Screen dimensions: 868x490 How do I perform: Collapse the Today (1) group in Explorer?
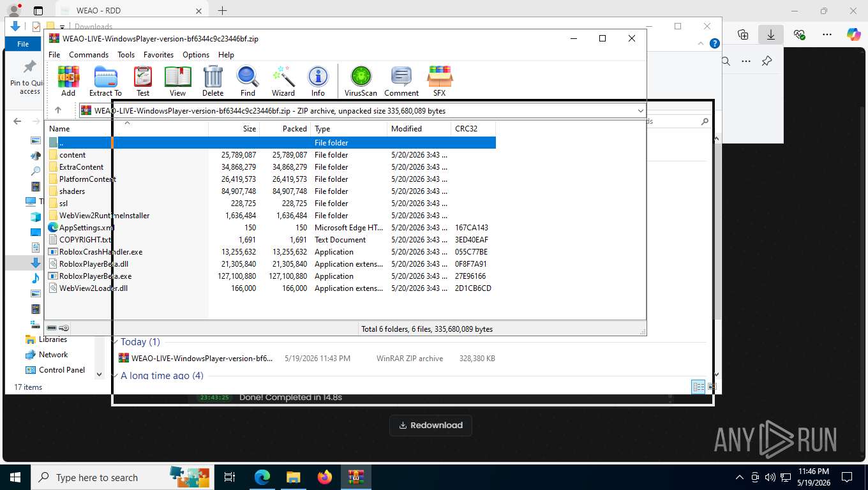[115, 342]
